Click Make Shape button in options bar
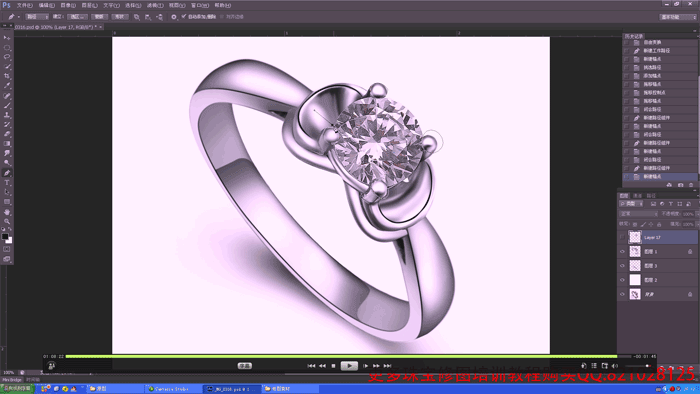 (120, 17)
